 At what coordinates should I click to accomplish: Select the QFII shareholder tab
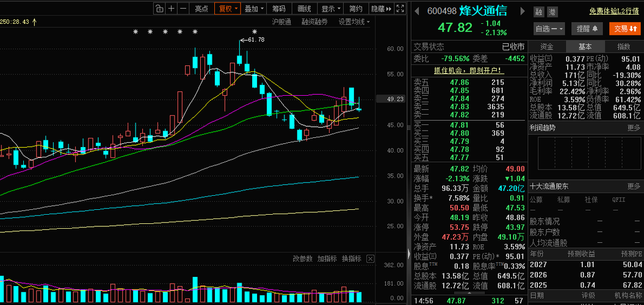(618, 199)
